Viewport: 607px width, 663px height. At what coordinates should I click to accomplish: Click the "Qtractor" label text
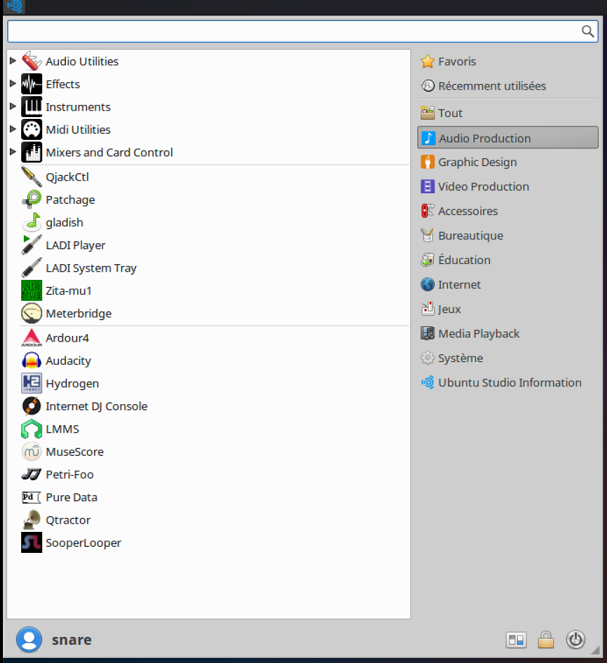[68, 521]
